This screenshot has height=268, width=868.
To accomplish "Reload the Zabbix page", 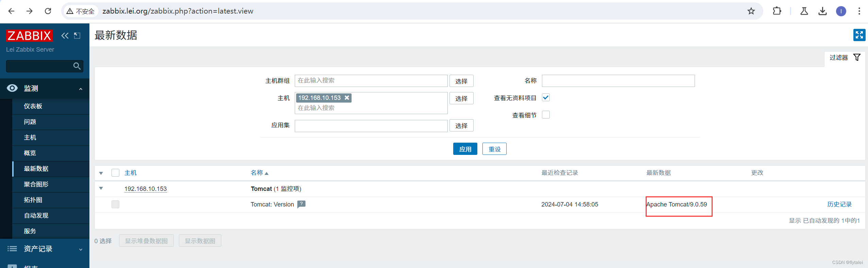I will pyautogui.click(x=48, y=11).
